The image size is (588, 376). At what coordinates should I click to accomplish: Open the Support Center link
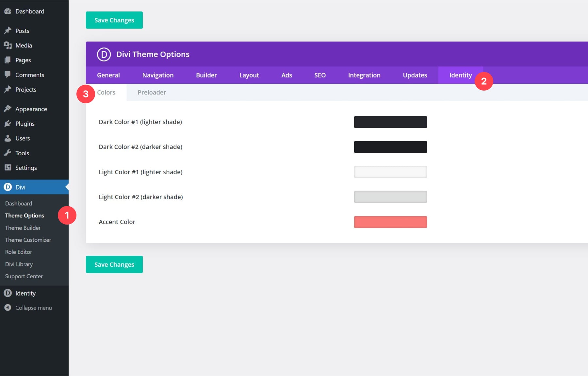pyautogui.click(x=24, y=276)
